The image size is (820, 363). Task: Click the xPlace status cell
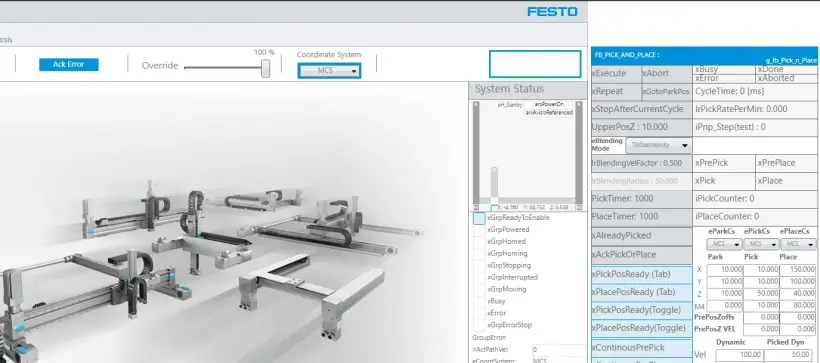point(787,181)
